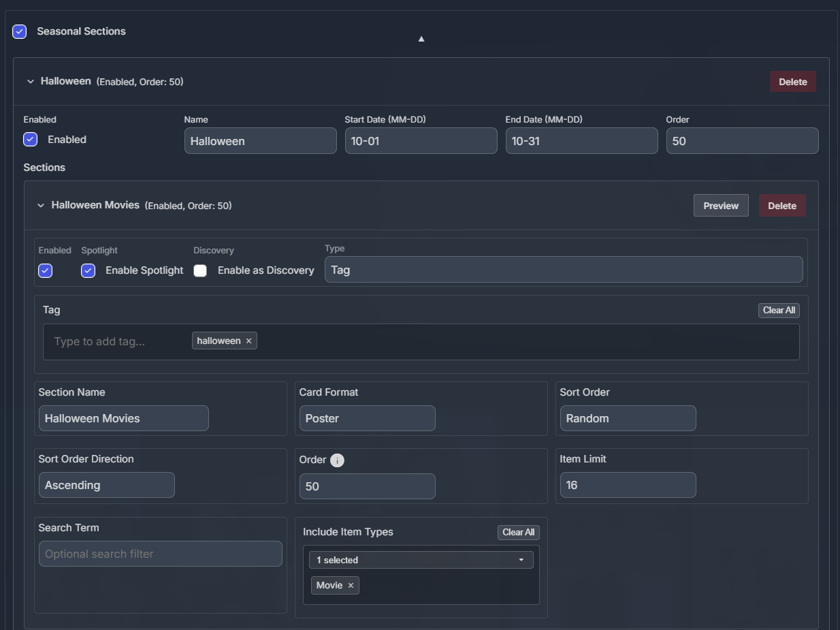
Task: Click the Seasonal Sections heading text
Action: pos(81,31)
